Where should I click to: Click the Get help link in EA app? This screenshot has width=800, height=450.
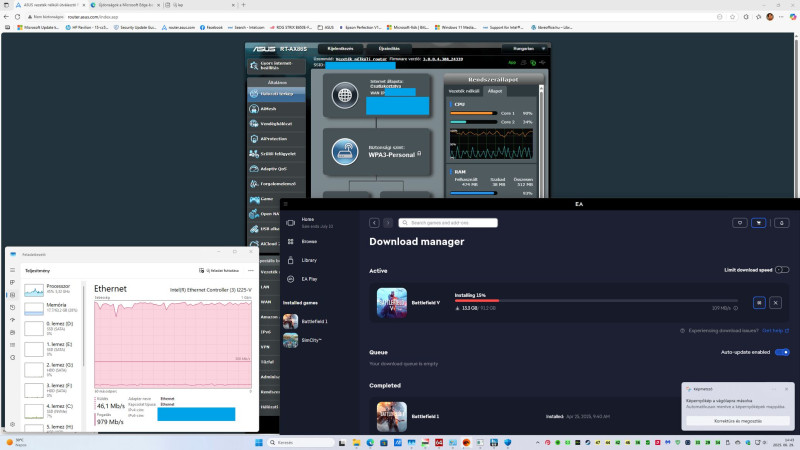pos(775,331)
